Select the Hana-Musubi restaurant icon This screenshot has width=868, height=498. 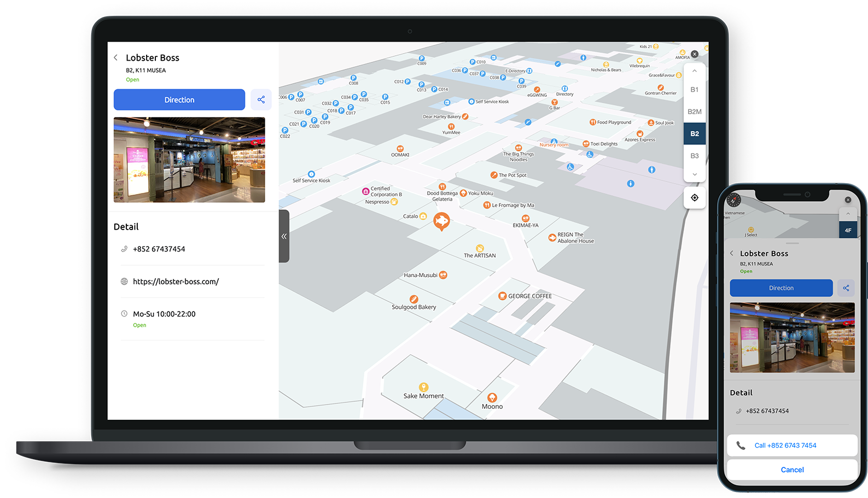point(444,275)
